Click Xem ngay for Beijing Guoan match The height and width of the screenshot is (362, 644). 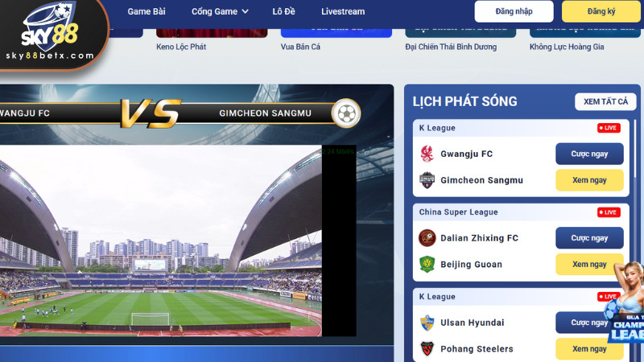coord(589,265)
